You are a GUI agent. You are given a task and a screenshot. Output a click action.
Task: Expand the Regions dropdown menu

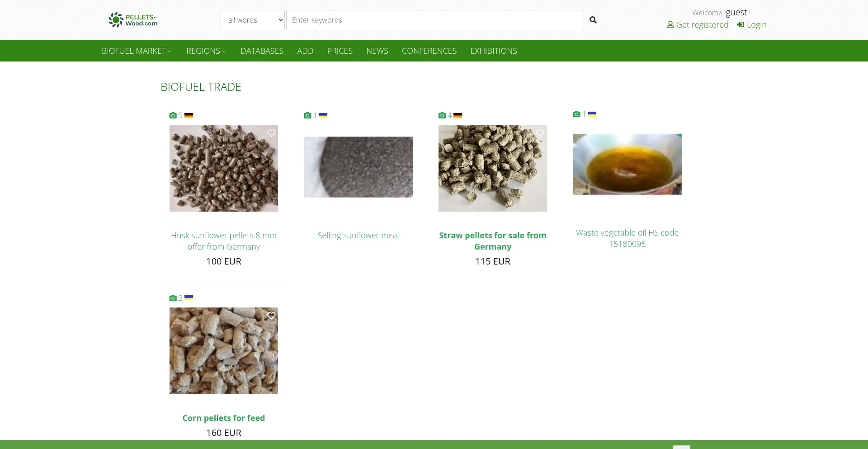tap(206, 51)
